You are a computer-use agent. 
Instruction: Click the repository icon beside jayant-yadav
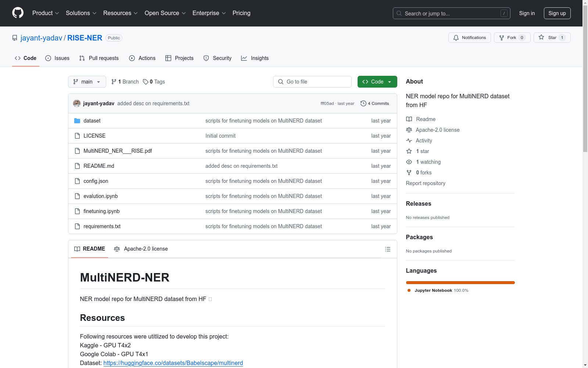pyautogui.click(x=15, y=38)
